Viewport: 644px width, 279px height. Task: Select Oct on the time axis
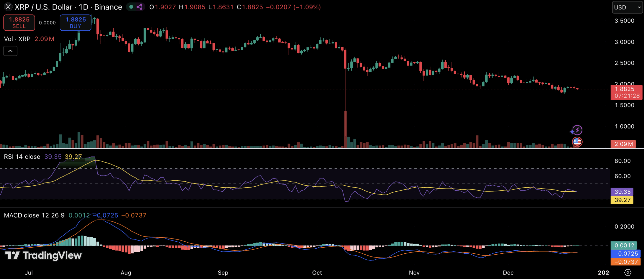point(317,272)
